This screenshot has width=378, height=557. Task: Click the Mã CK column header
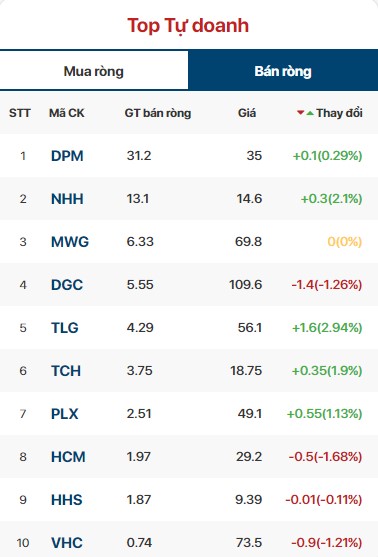[x=67, y=113]
